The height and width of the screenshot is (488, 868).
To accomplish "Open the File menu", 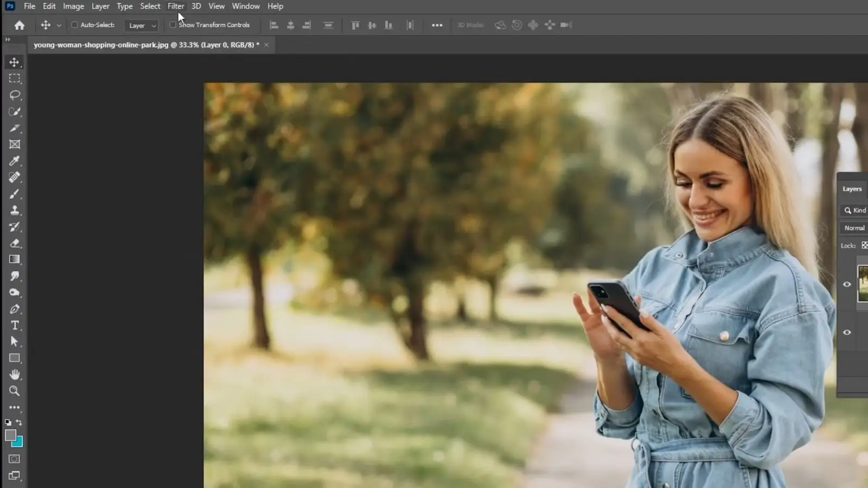I will [x=29, y=7].
